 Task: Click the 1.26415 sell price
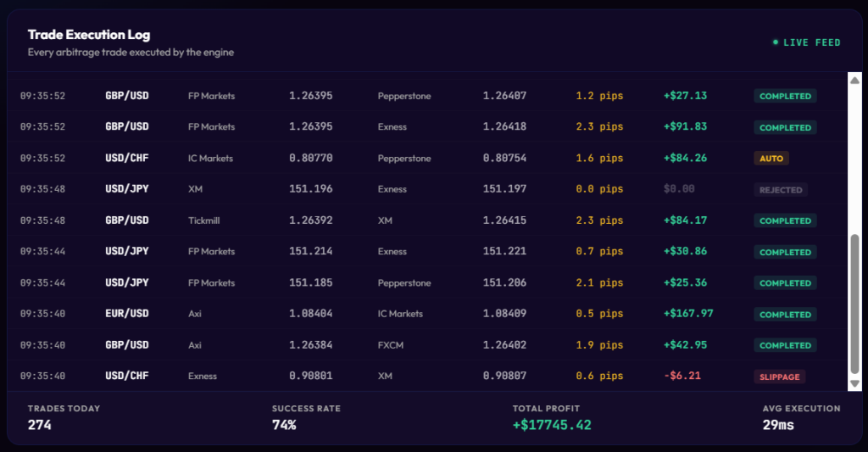tap(504, 220)
